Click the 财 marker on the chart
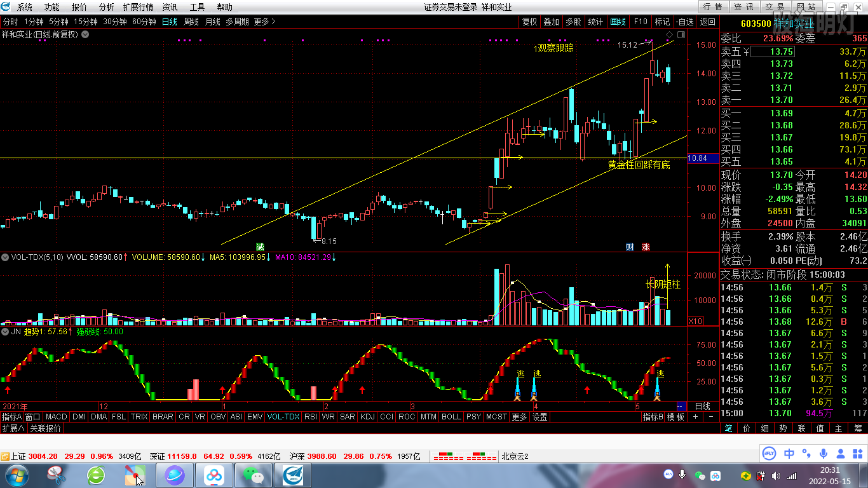The image size is (868, 488). (630, 247)
